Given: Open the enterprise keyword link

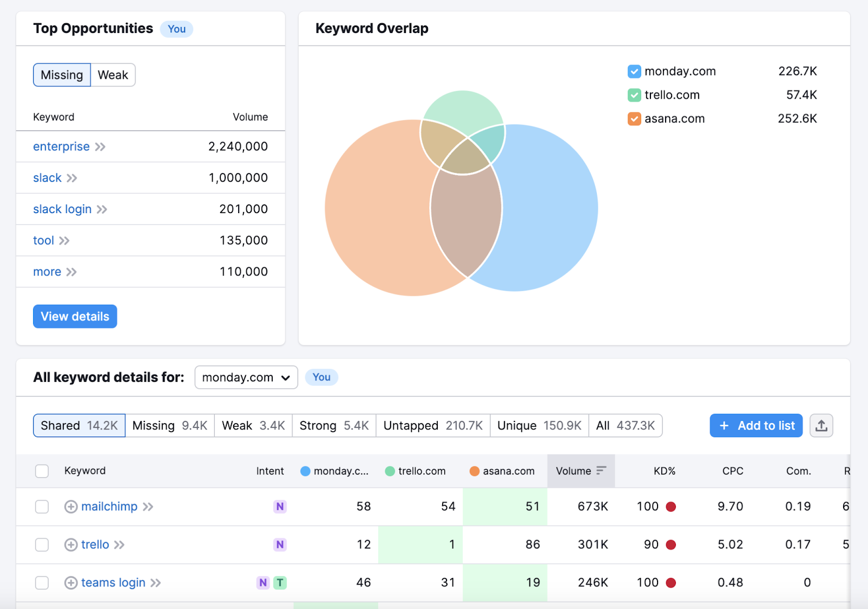Looking at the screenshot, I should point(61,146).
